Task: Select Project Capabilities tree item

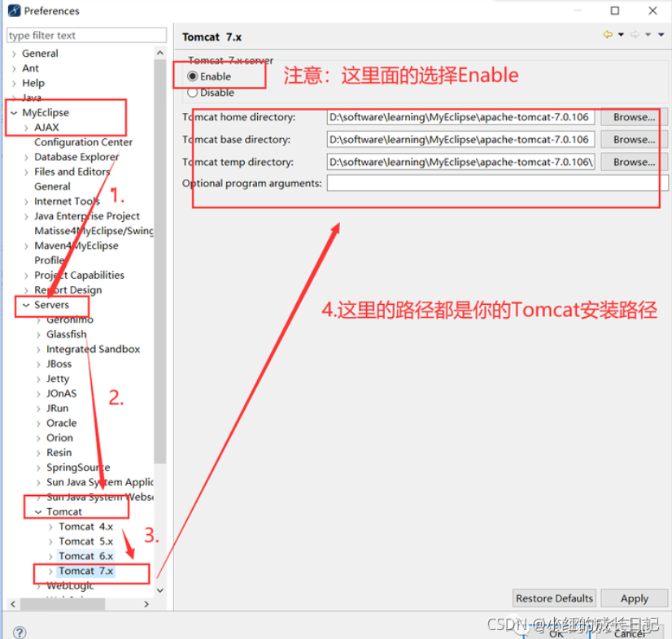Action: [x=79, y=276]
